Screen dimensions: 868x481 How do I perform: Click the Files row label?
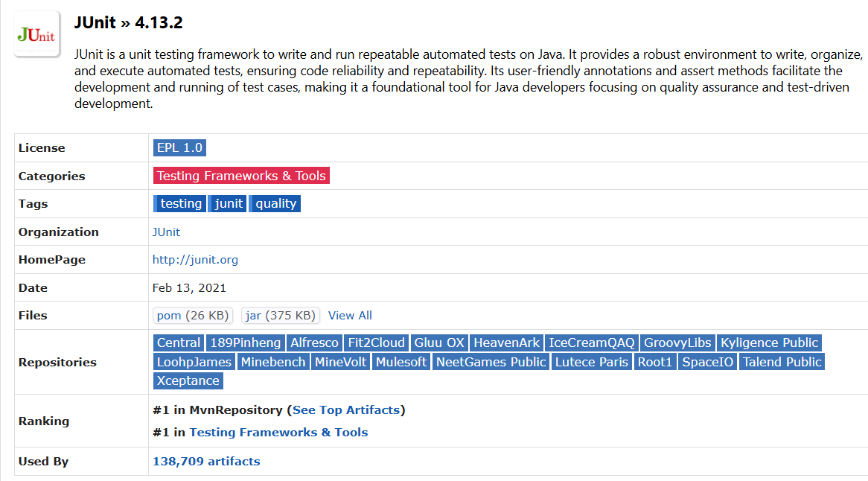tap(33, 316)
